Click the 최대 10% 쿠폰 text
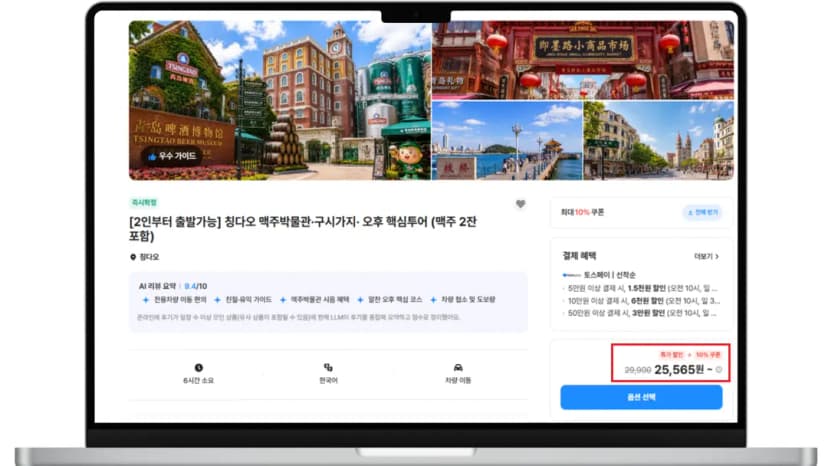This screenshot has height=466, width=828. click(582, 212)
